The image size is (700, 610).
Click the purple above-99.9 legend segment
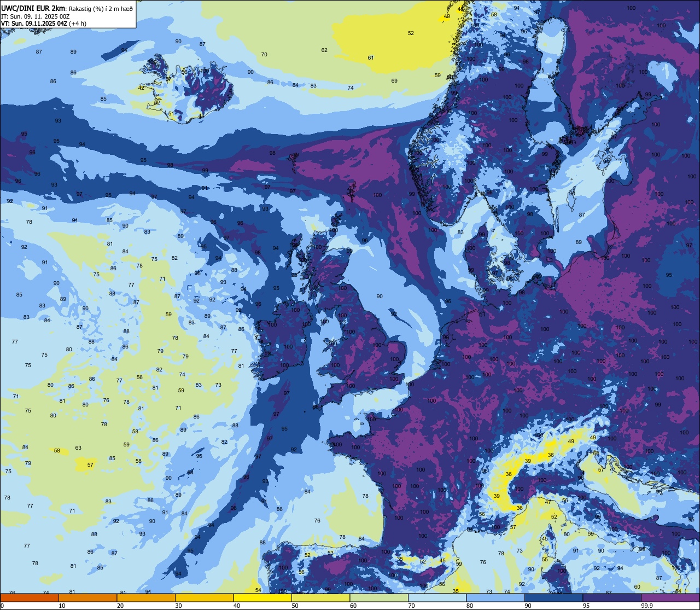tap(670, 598)
